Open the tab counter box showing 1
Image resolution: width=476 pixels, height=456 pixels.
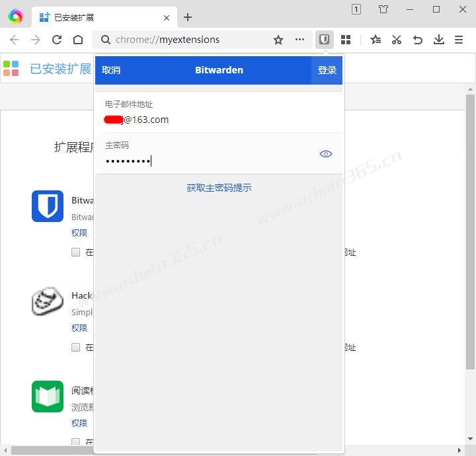356,9
